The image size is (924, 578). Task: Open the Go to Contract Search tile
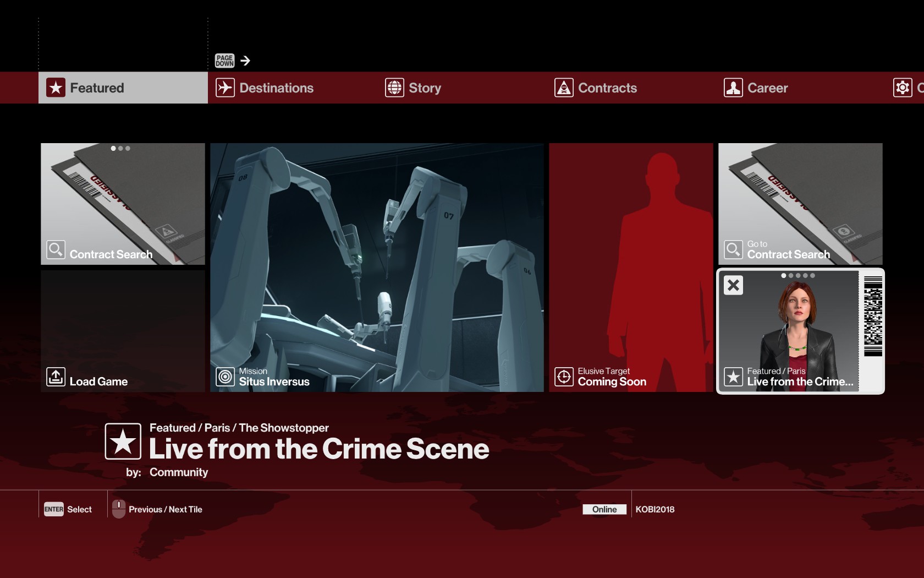coord(800,204)
